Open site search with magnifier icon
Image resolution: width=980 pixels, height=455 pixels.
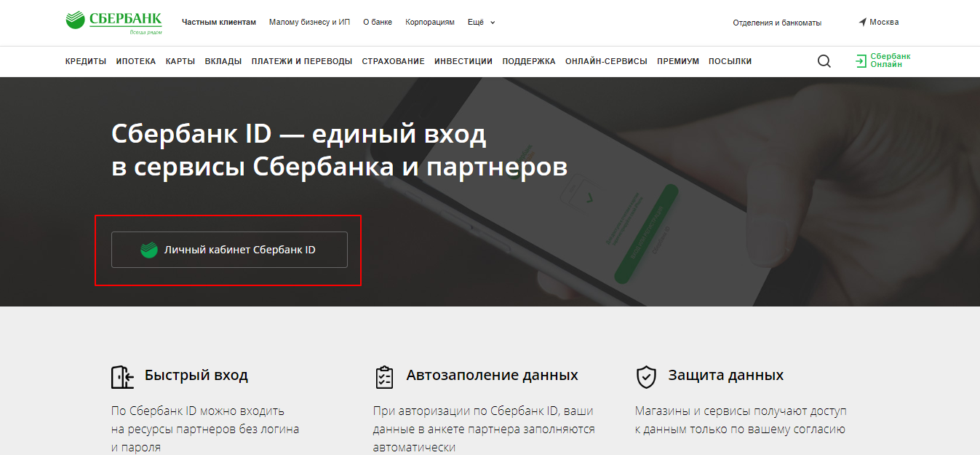(x=824, y=61)
